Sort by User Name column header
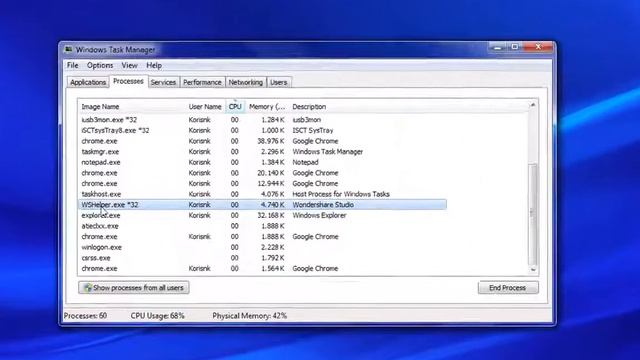This screenshot has height=360, width=640. [x=205, y=107]
